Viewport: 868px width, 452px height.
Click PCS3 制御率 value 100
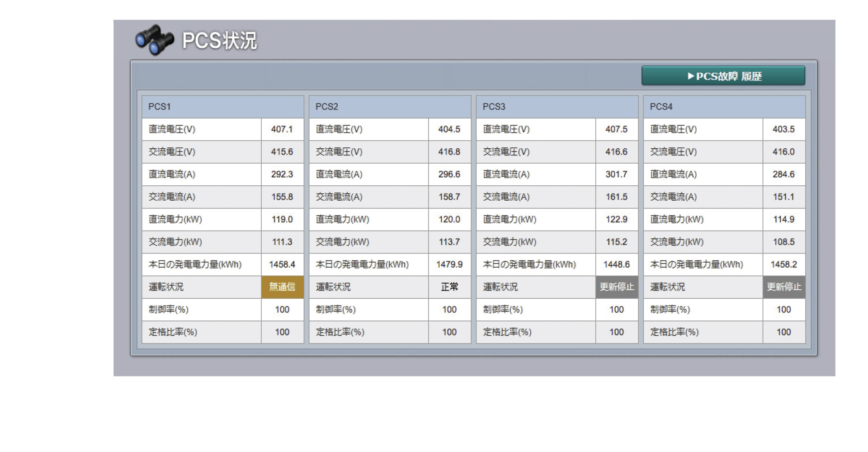(617, 310)
